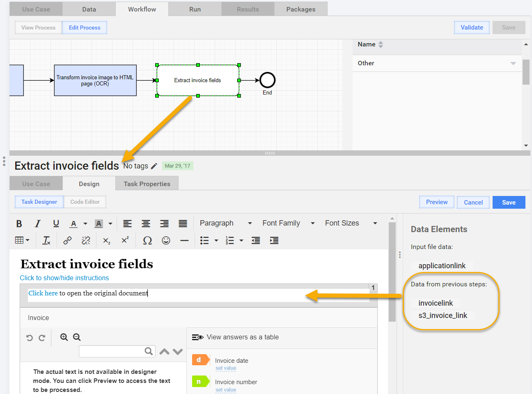The width and height of the screenshot is (532, 394).
Task: Apply subscript formatting
Action: tap(107, 240)
